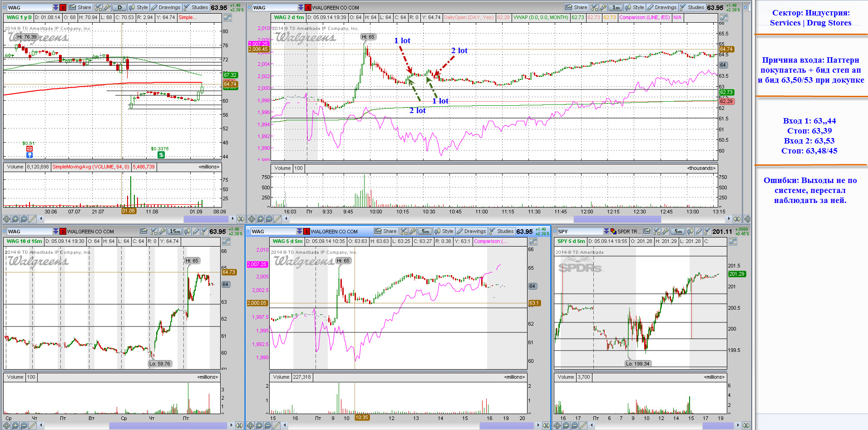This screenshot has height=430, width=868.
Task: Open the D aggregation period button
Action: click(x=119, y=7)
